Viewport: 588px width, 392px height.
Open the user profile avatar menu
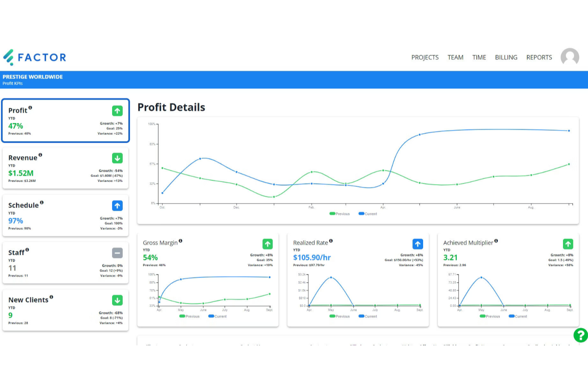(570, 57)
